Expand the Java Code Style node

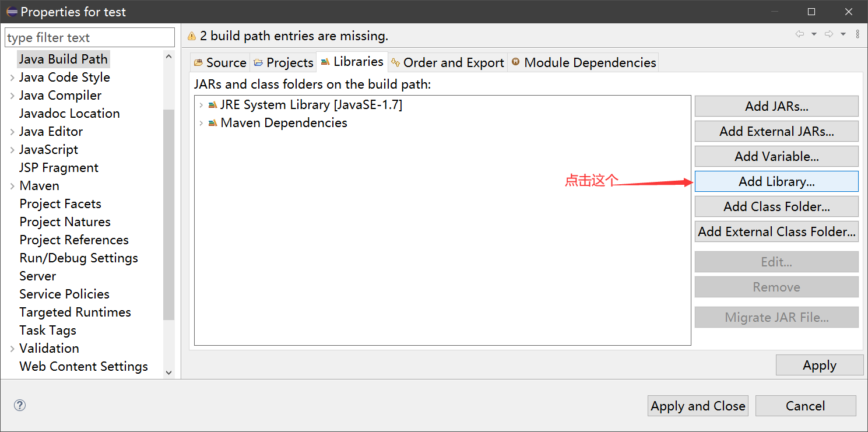coord(12,78)
